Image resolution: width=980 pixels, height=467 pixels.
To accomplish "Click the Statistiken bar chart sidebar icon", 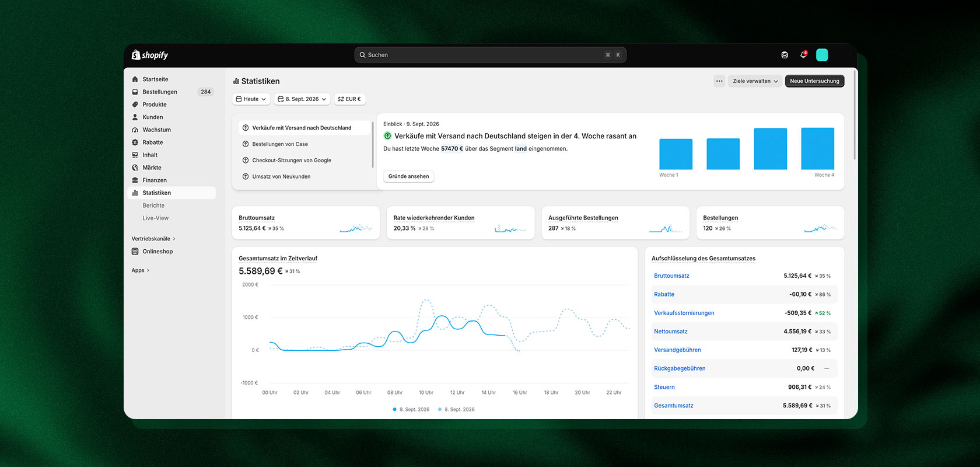I will click(135, 193).
